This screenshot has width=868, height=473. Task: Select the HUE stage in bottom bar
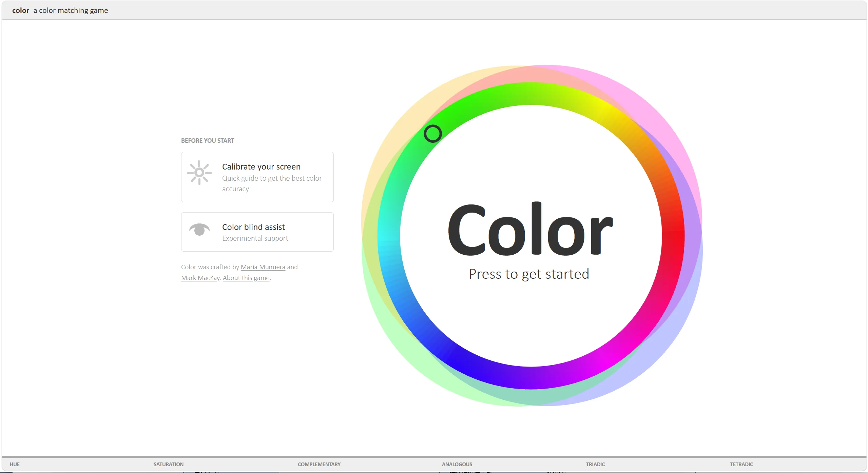(x=15, y=464)
